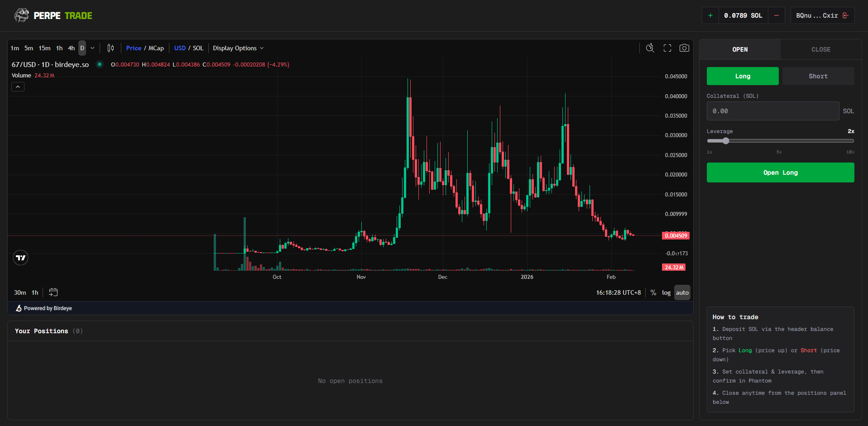
Task: Click the leverage slider handle
Action: tap(726, 141)
